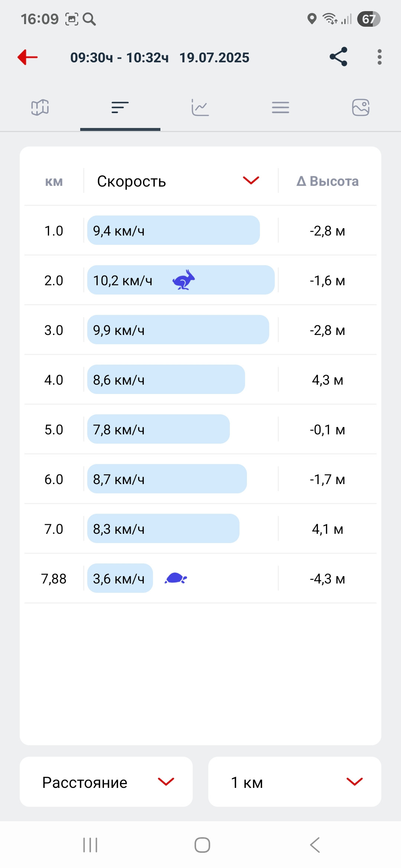401x868 pixels.
Task: Tap the red back arrow
Action: [28, 57]
